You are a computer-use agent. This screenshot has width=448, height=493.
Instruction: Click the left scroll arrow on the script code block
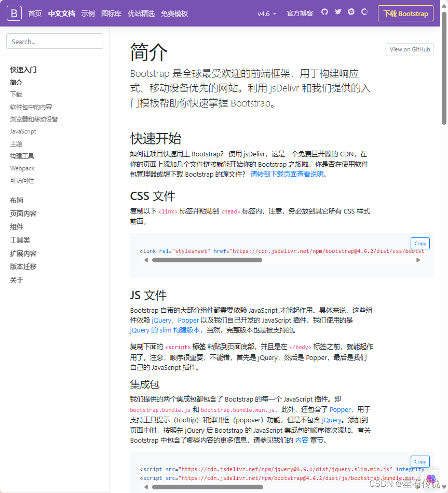[146, 487]
